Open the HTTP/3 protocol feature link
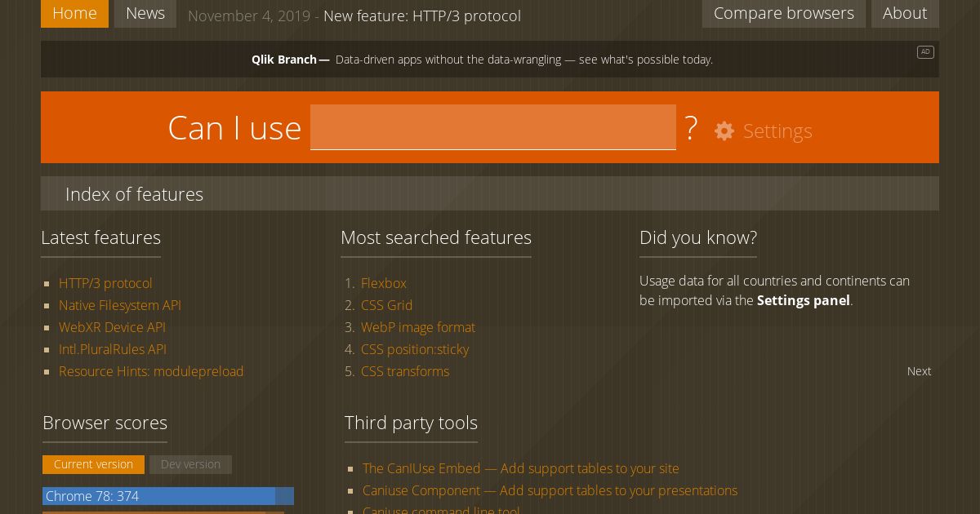The height and width of the screenshot is (514, 980). [105, 283]
